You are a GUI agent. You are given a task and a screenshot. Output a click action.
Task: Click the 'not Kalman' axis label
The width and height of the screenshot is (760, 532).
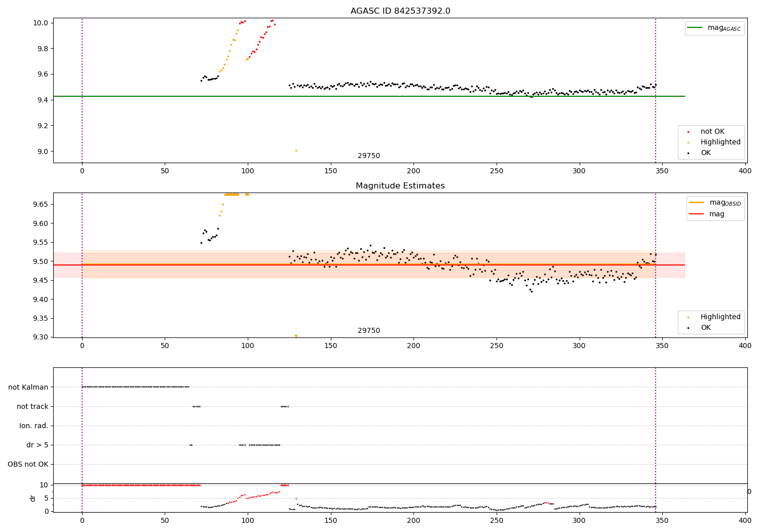click(28, 387)
